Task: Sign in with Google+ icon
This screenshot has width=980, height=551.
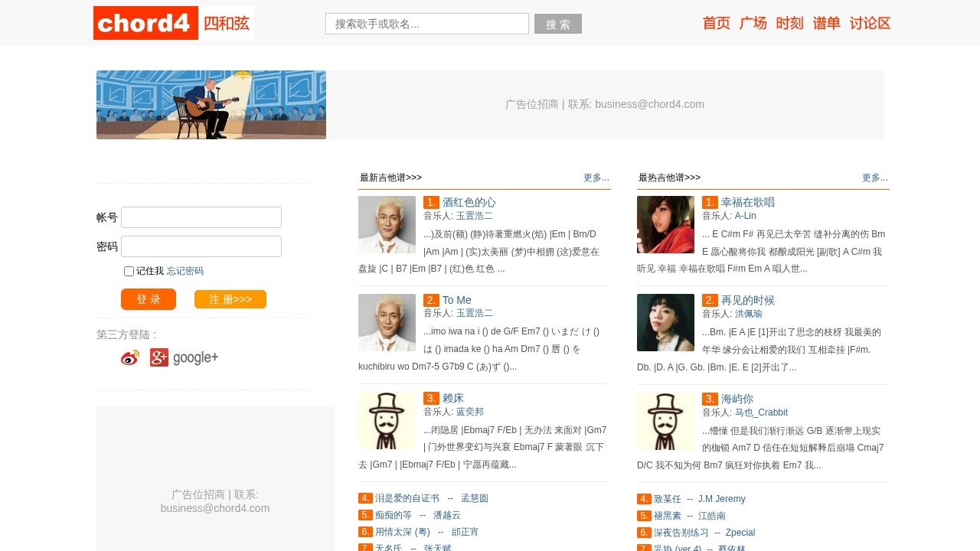Action: 184,357
